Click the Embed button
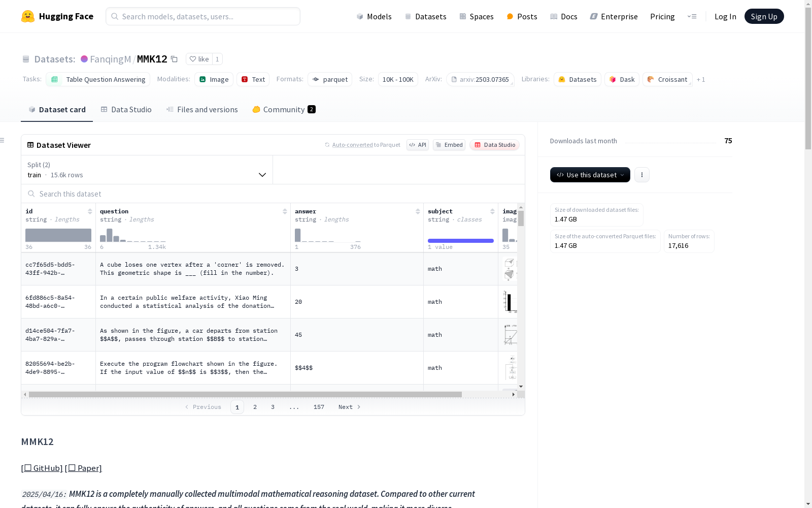The image size is (812, 508). [x=449, y=145]
